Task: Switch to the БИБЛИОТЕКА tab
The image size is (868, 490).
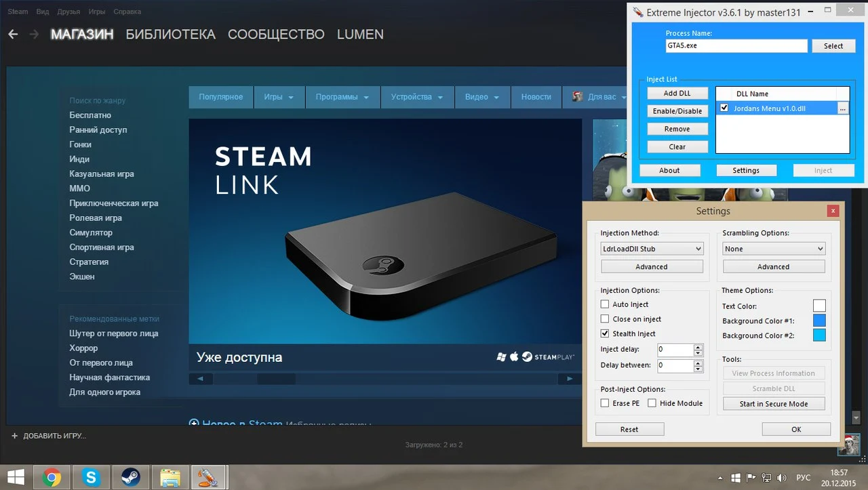Action: pos(171,34)
